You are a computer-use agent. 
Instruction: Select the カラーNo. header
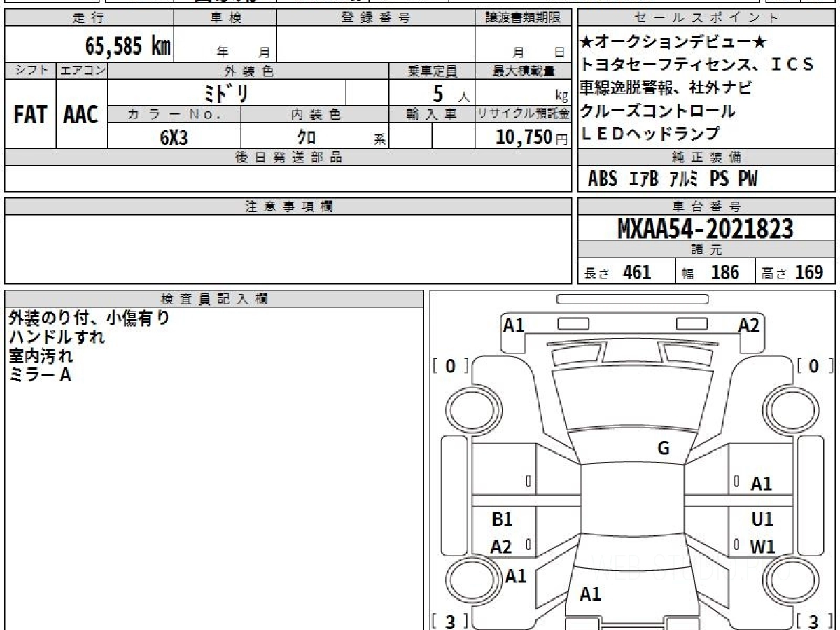coord(174,114)
